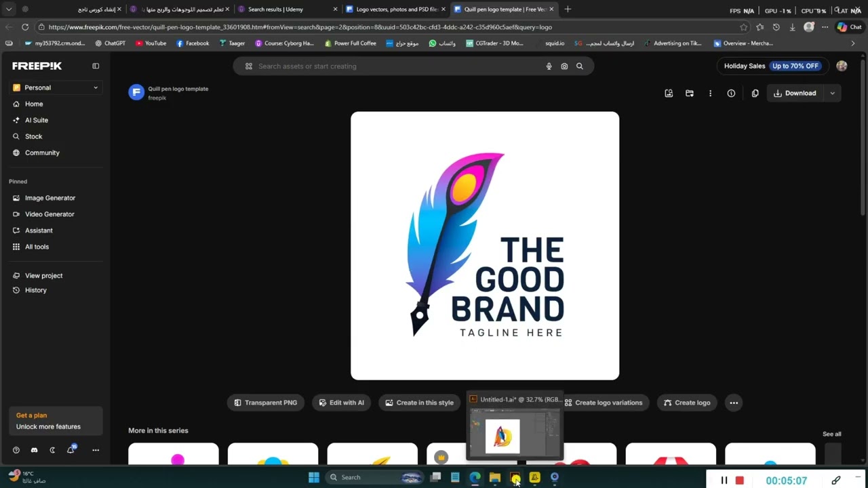
Task: Open asset options vertical dots
Action: click(x=710, y=94)
